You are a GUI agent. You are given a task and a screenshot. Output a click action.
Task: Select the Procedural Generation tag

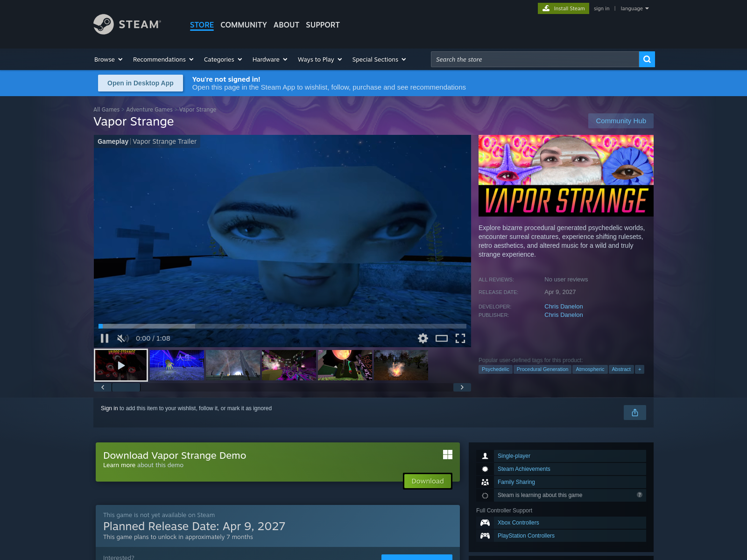[543, 369]
